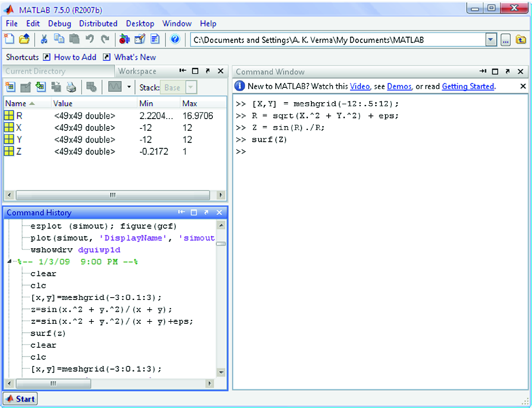The image size is (532, 408).
Task: Click New variable icon in Workspace toolbar
Action: tap(10, 87)
